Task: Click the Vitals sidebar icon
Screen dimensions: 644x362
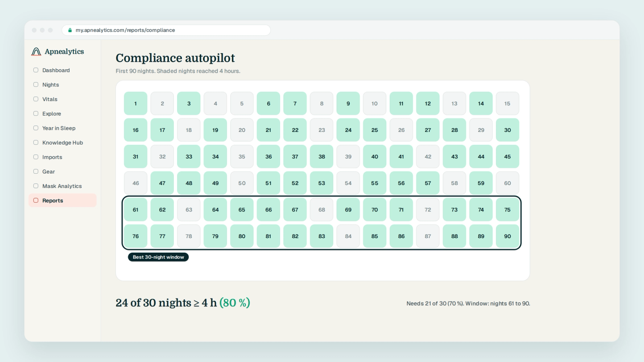Action: pos(36,99)
